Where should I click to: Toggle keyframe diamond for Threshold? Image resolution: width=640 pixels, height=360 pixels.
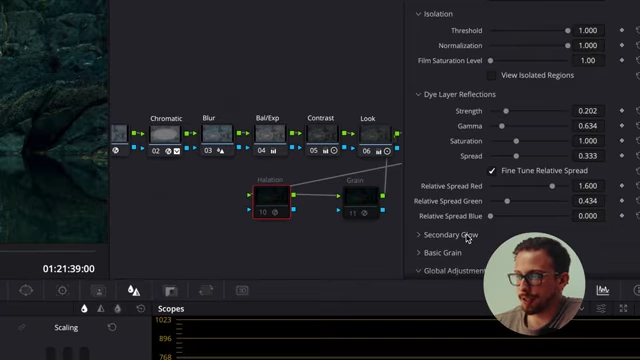pos(622,30)
